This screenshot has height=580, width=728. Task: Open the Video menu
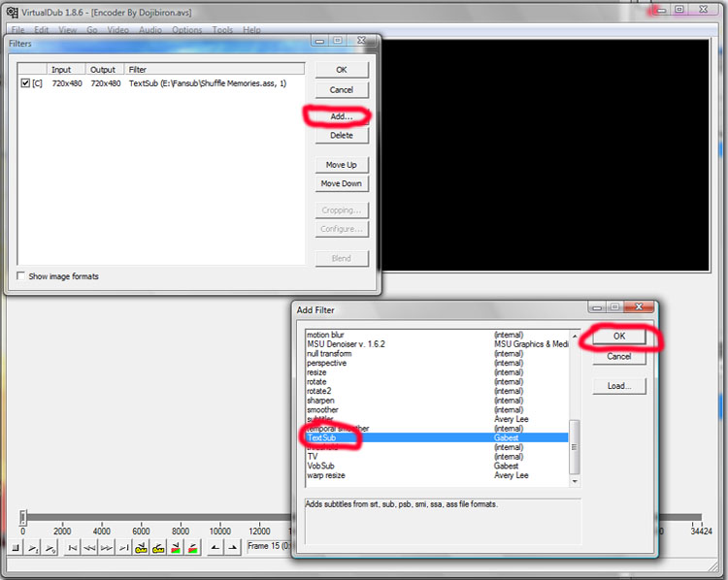[117, 30]
